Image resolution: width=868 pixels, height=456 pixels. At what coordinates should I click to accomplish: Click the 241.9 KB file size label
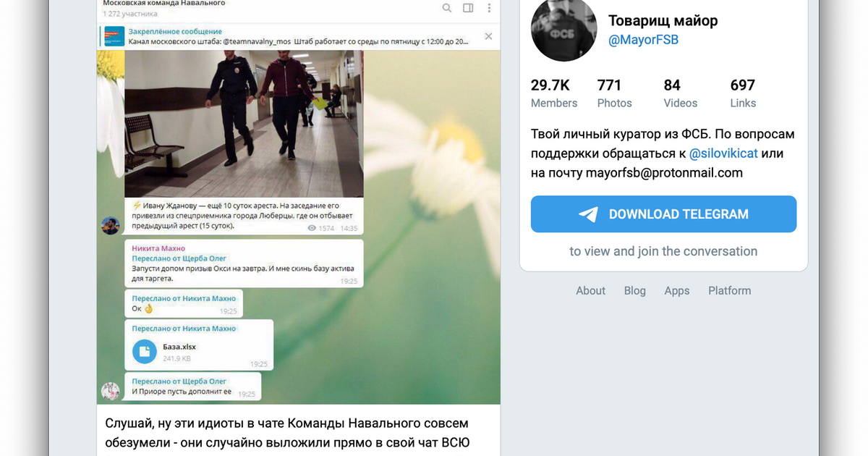(x=176, y=358)
